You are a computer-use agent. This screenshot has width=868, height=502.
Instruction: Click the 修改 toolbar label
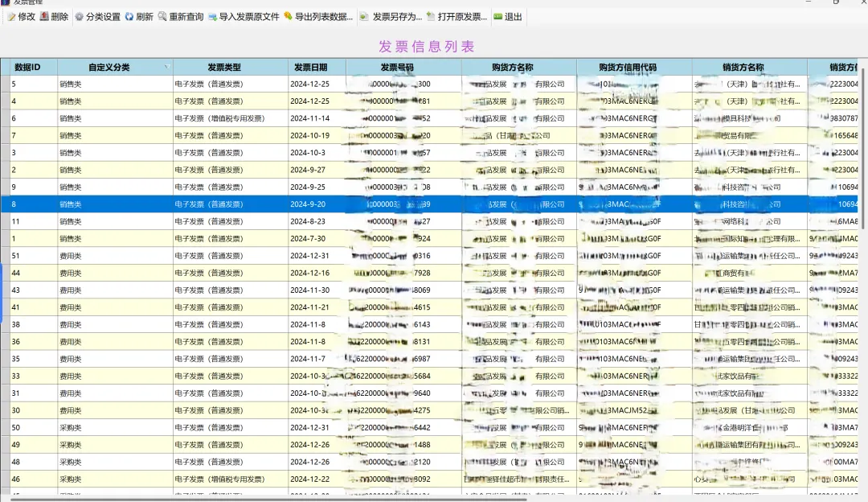pyautogui.click(x=27, y=17)
